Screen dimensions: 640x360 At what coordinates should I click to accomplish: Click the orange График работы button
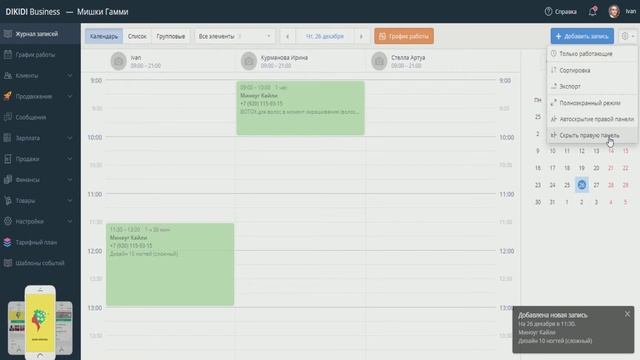coord(404,36)
